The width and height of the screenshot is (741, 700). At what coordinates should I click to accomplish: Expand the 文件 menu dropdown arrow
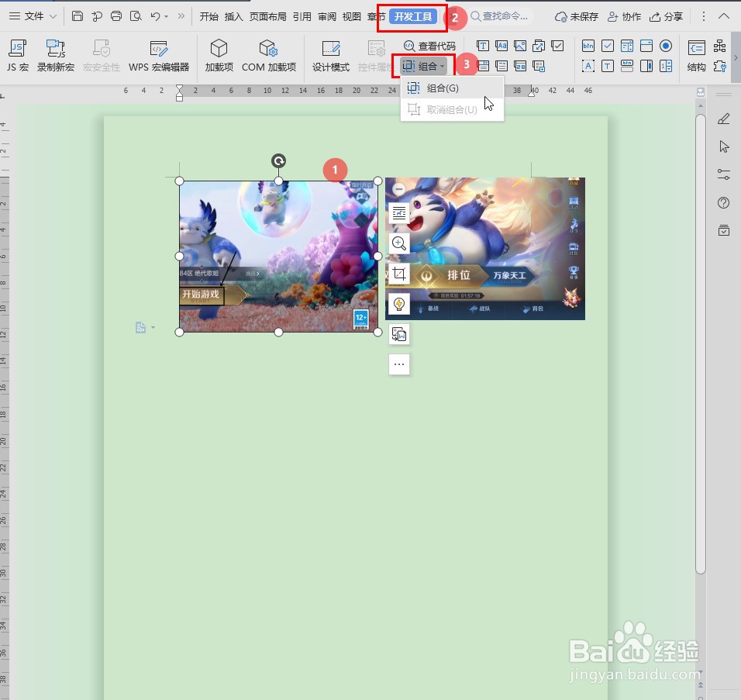[53, 16]
